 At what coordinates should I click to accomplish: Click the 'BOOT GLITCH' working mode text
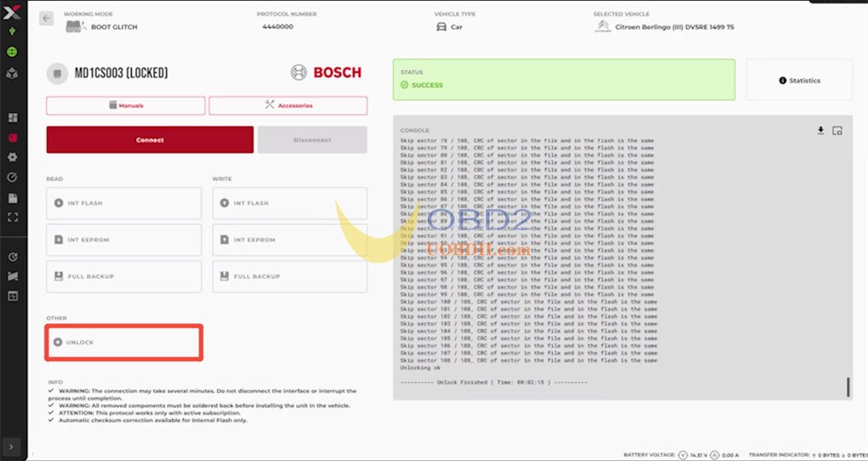pos(114,27)
